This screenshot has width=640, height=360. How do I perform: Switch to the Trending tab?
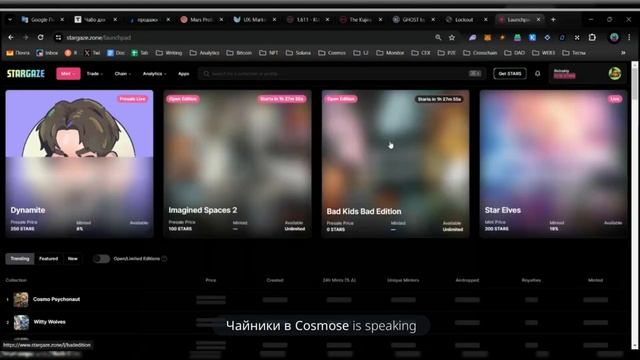(x=20, y=259)
